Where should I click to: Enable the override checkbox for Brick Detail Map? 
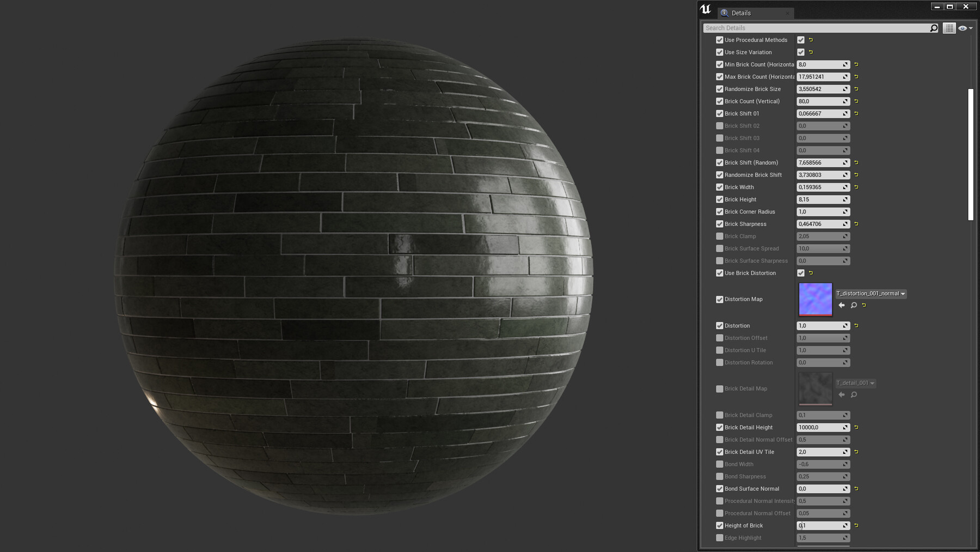click(x=720, y=389)
